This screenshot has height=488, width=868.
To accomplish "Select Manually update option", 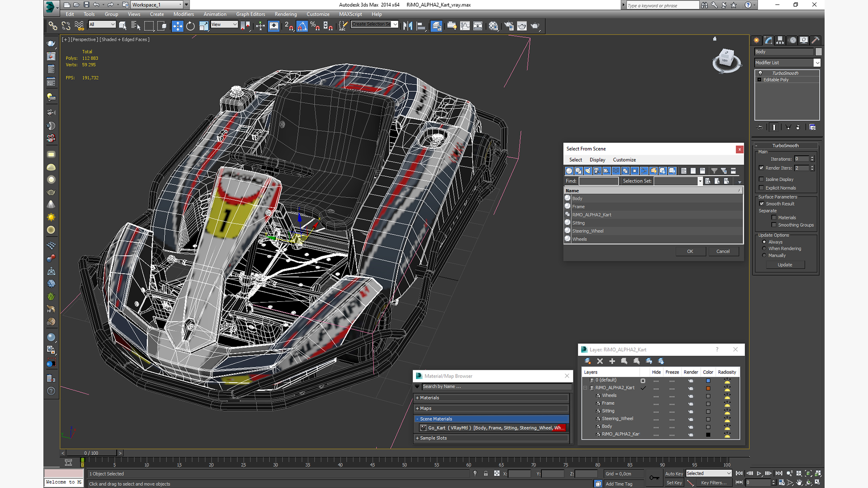I will [x=764, y=255].
